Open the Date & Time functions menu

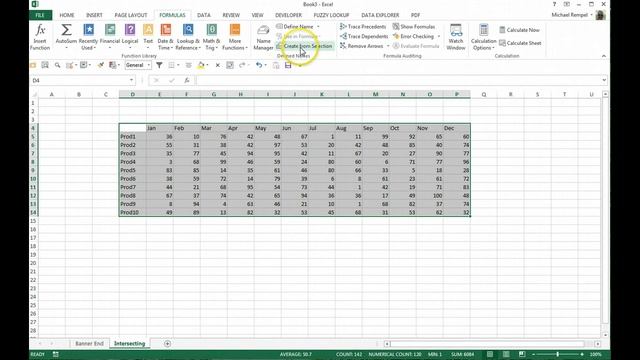click(165, 36)
